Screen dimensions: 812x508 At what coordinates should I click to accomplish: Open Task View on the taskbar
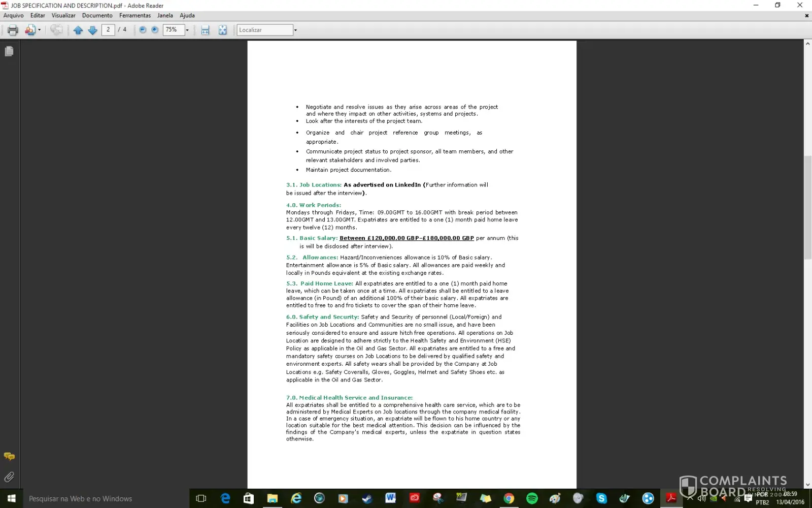coord(201,498)
